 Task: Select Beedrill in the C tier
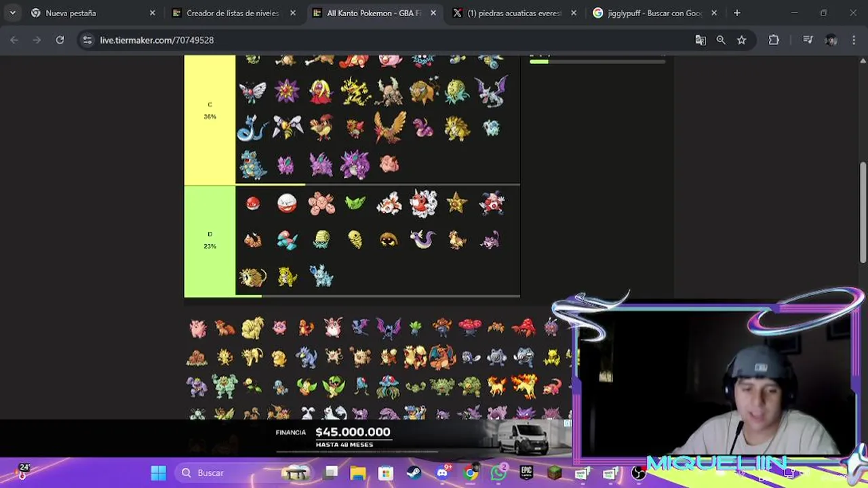tap(287, 127)
